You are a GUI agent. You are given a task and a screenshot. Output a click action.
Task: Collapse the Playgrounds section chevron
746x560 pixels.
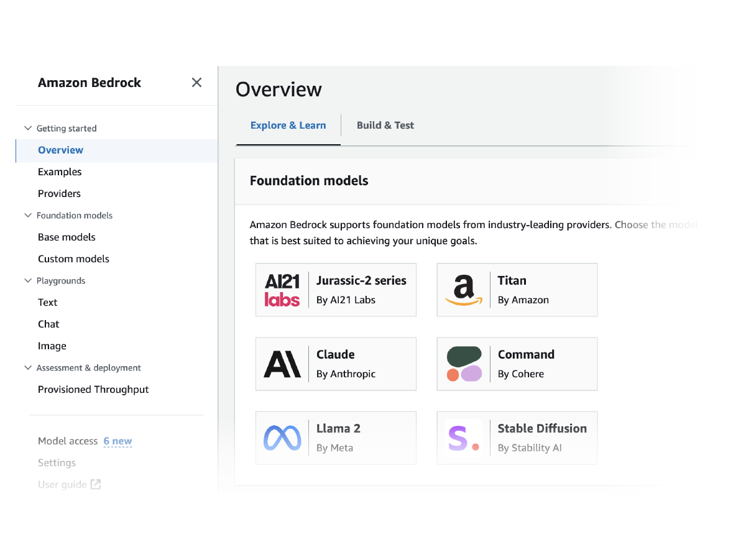[27, 280]
